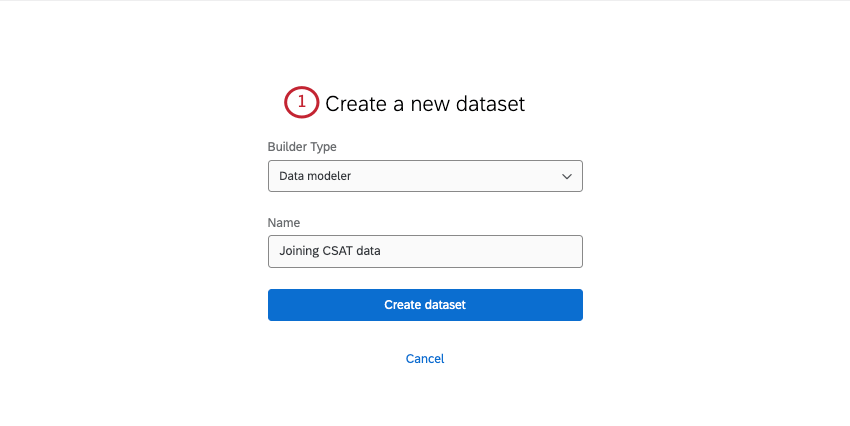Click the chevron arrow in Builder Type box
This screenshot has width=850, height=426.
[x=566, y=176]
